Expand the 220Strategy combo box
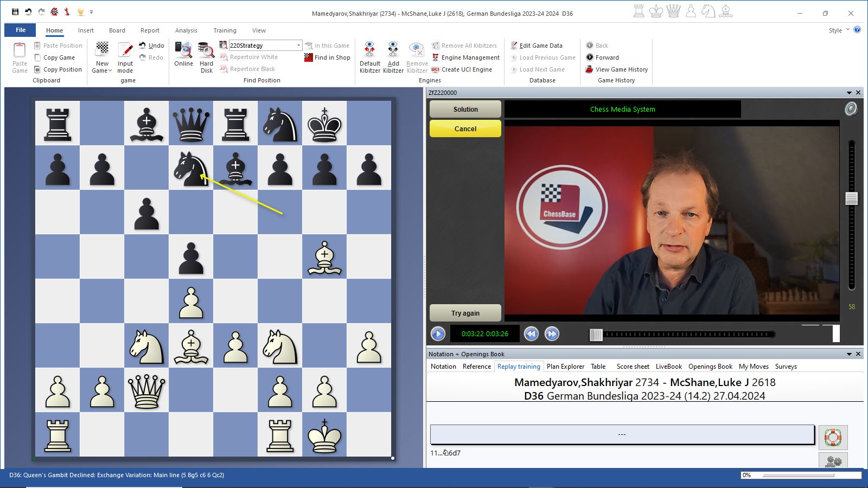The image size is (868, 488). pyautogui.click(x=298, y=46)
